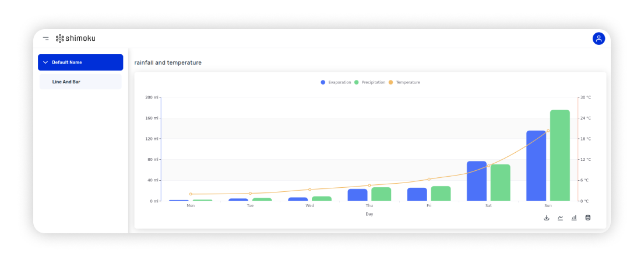Click the Sunday temperature line point
Viewport: 644px width, 263px height.
pos(548,131)
